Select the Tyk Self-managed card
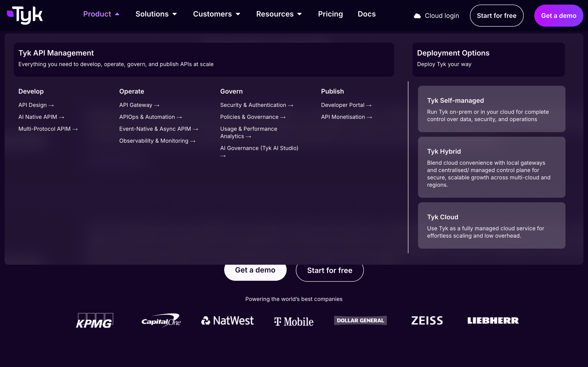The image size is (588, 367). coord(491,109)
